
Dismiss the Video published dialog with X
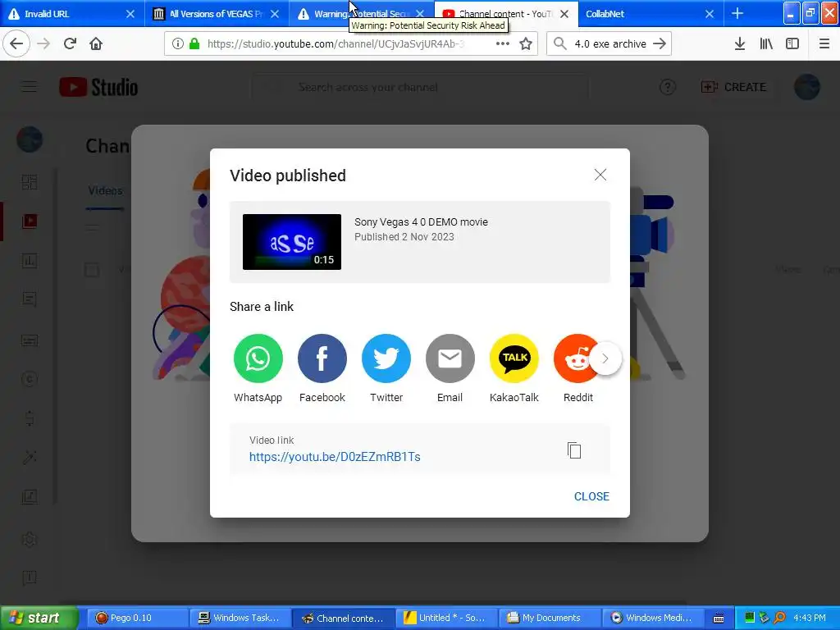600,175
